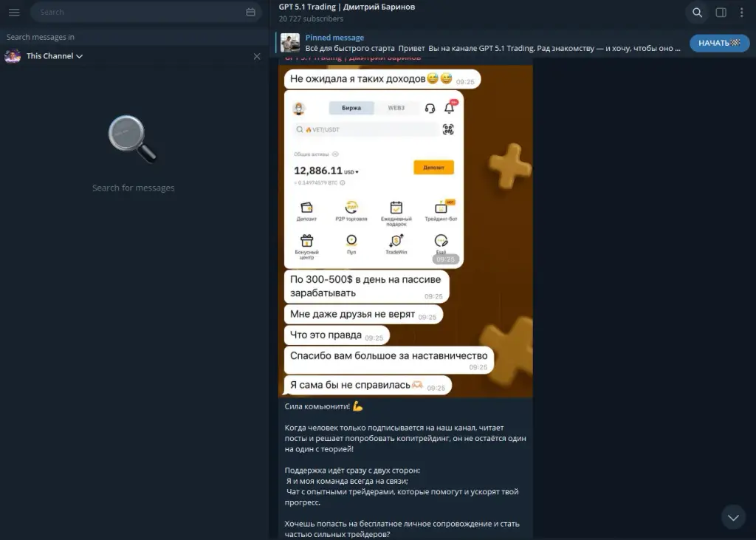Click the P2P торговля icon in screenshot
The image size is (756, 540).
(x=351, y=208)
